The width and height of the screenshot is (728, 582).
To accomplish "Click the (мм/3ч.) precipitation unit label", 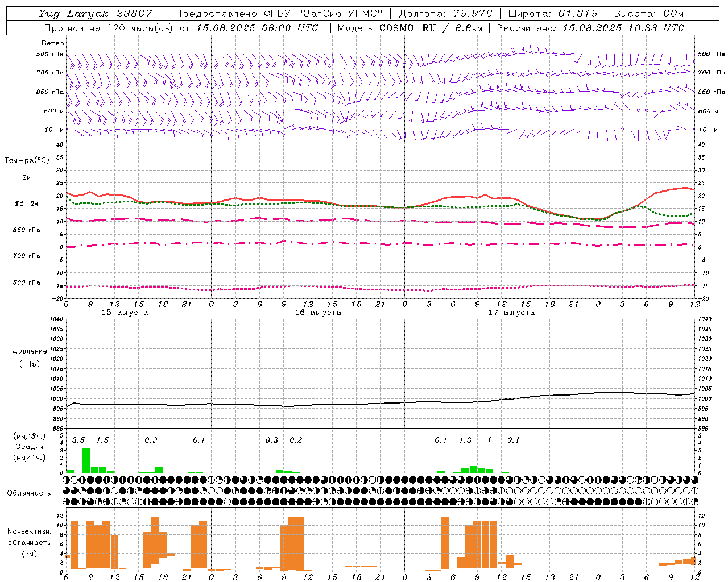I will (x=29, y=436).
